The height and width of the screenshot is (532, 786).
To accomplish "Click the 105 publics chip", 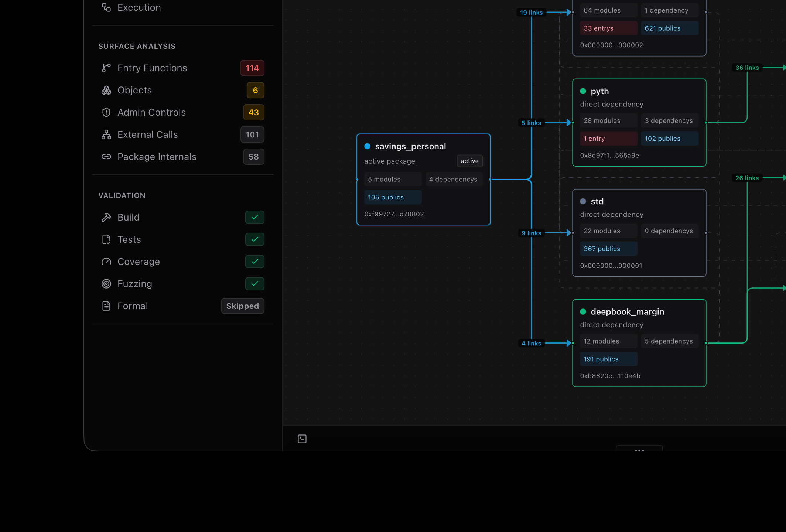I will [x=393, y=197].
